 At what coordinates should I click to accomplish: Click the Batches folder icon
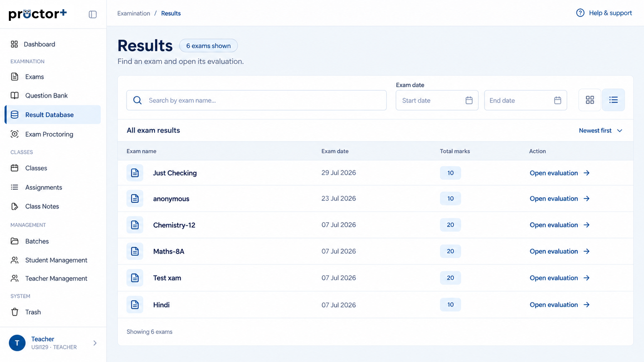tap(15, 241)
